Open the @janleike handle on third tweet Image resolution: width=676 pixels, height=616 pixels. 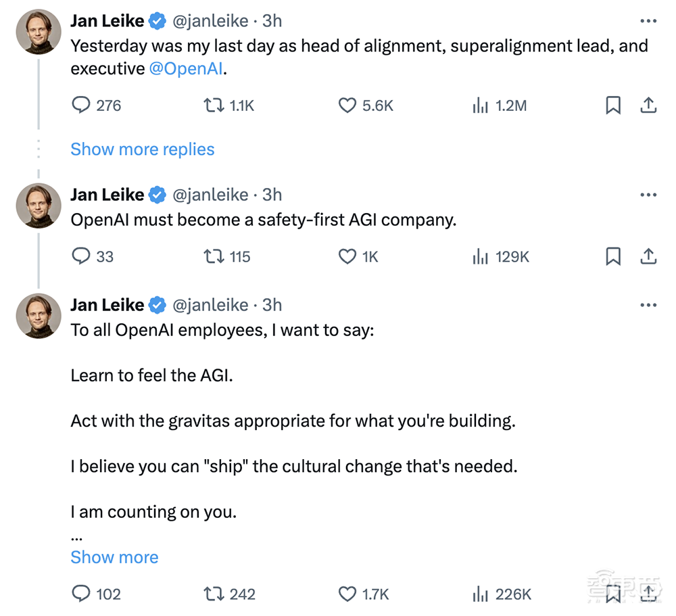tap(210, 306)
